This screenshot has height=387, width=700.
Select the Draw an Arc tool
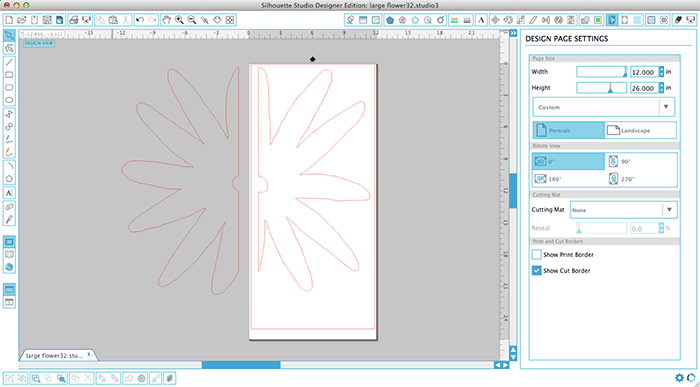tap(9, 166)
